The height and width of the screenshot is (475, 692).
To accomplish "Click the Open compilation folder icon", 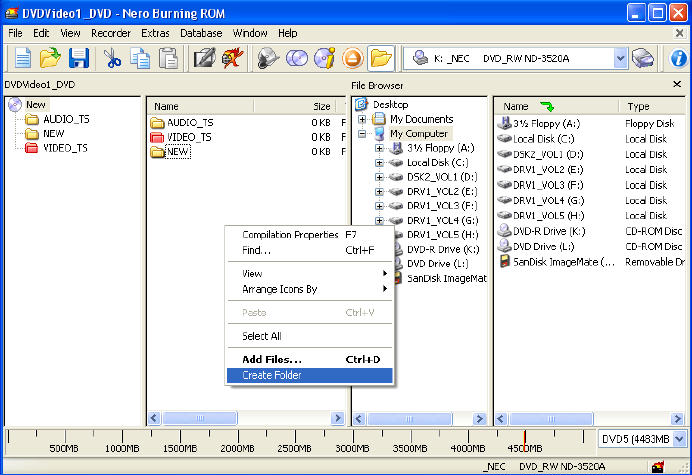I will [x=50, y=58].
